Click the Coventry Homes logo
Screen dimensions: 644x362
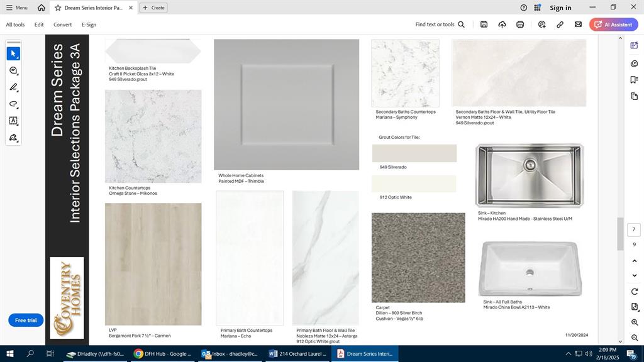click(x=67, y=298)
